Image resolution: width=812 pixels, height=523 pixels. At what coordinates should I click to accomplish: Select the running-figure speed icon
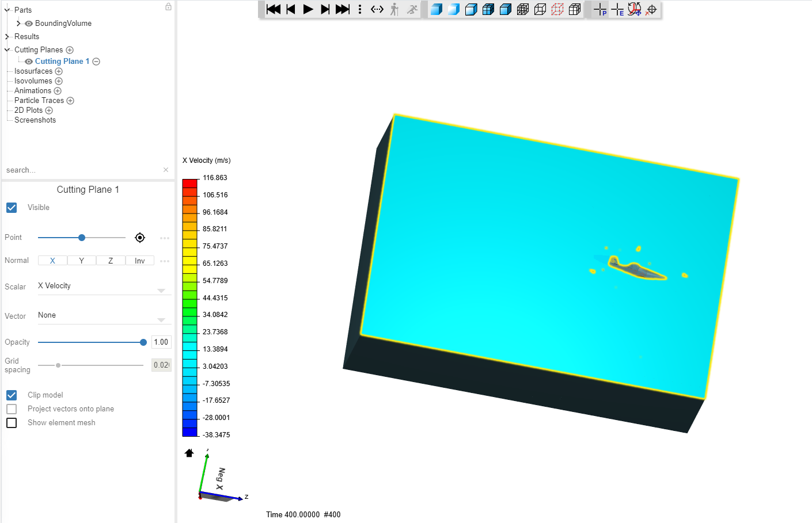(x=412, y=9)
